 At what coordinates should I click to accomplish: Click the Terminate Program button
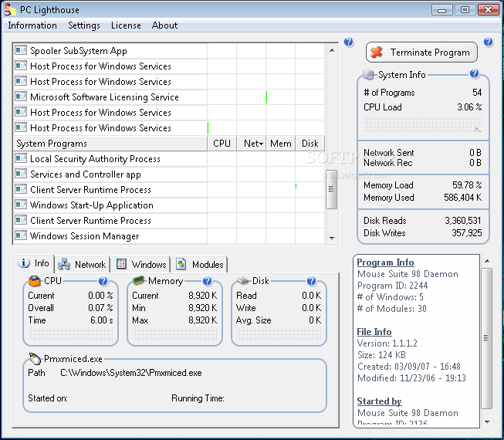[421, 52]
